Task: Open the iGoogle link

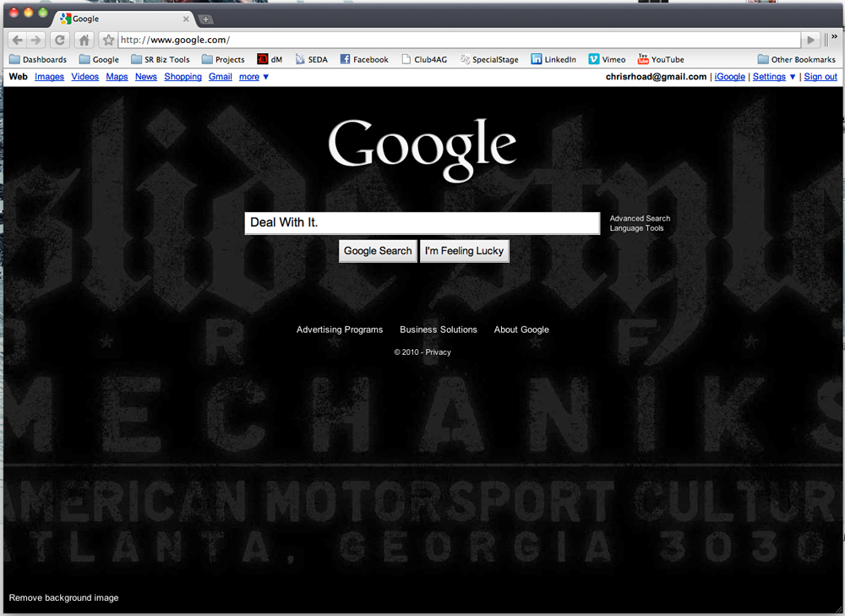Action: tap(730, 77)
